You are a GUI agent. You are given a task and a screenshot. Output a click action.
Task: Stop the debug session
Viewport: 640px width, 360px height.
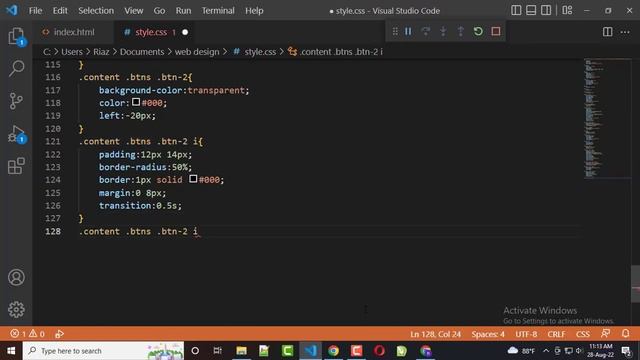(496, 31)
